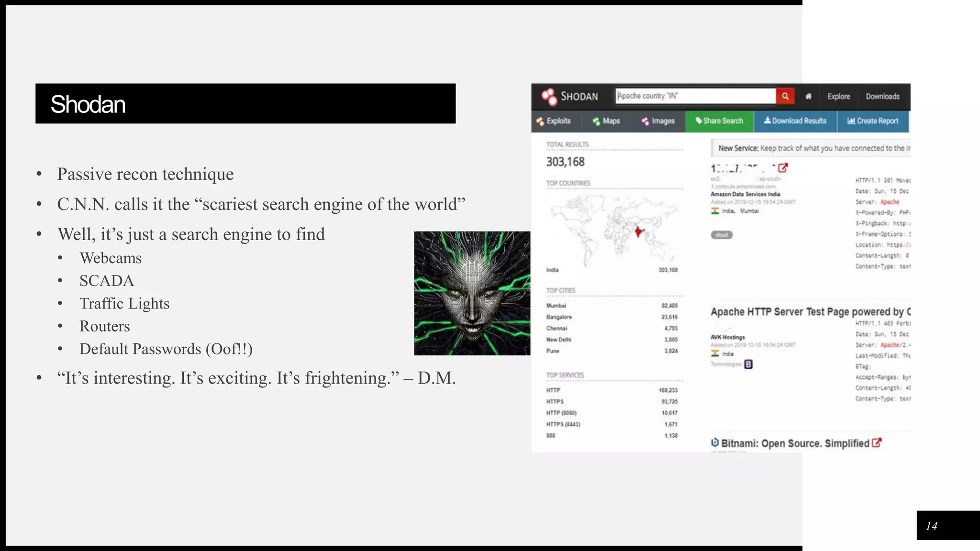Click the Bitnami: Open Source. Simplified link
The height and width of the screenshot is (551, 980).
click(795, 443)
